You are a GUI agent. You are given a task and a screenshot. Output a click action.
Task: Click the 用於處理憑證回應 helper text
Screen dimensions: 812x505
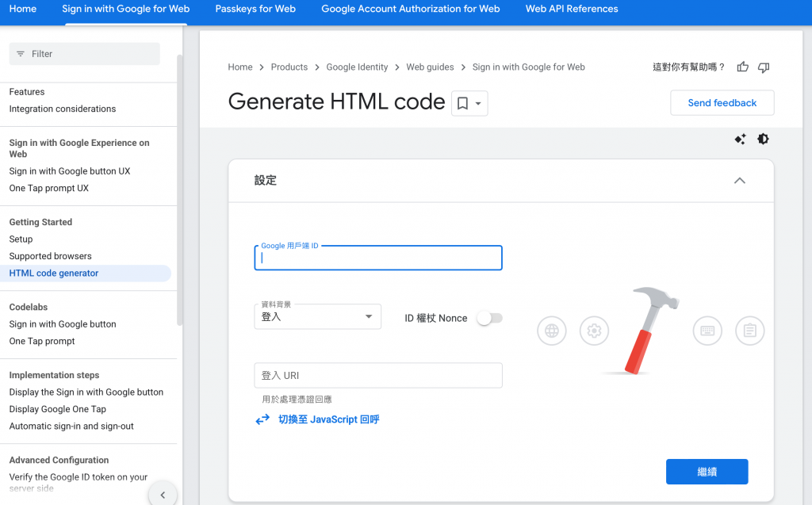[x=297, y=400]
